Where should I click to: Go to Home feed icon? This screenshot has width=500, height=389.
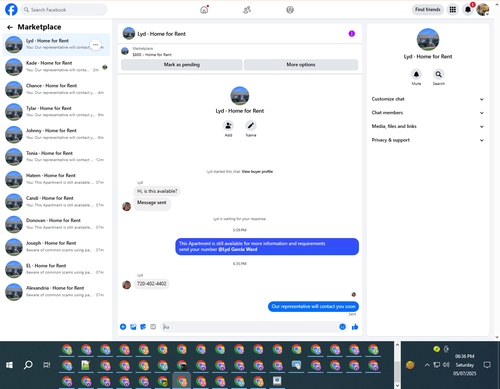(204, 10)
